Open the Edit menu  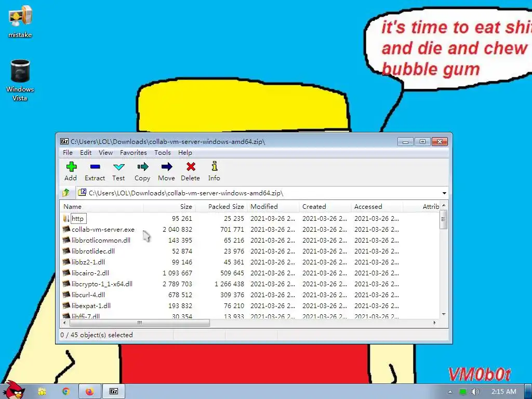click(86, 153)
